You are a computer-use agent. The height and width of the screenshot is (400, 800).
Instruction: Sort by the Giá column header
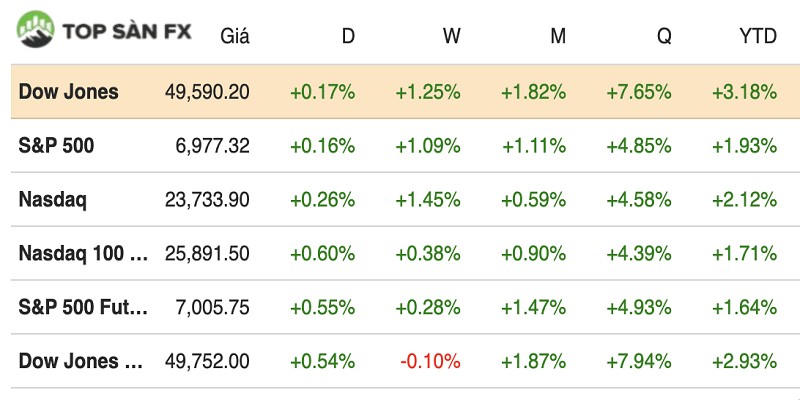[x=234, y=37]
